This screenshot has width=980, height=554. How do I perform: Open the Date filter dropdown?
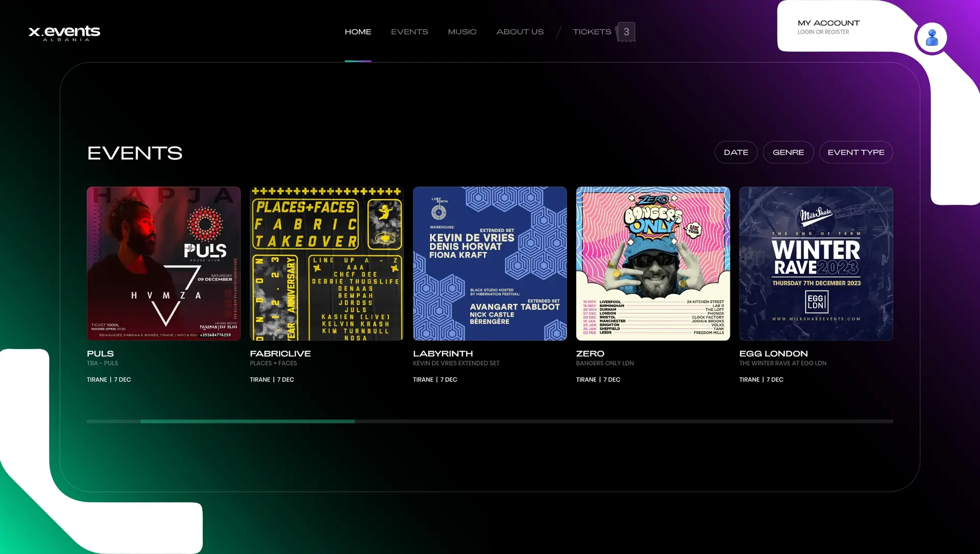(x=736, y=152)
